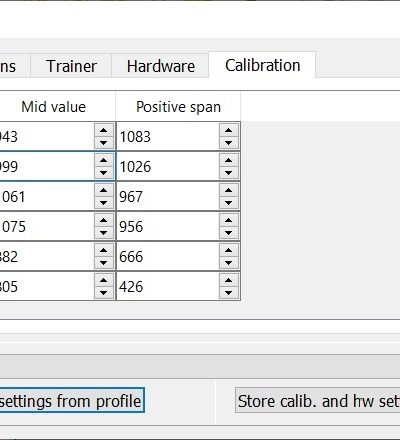Click Store calib. and hw settings button
Image resolution: width=400 pixels, height=440 pixels.
pos(317,401)
